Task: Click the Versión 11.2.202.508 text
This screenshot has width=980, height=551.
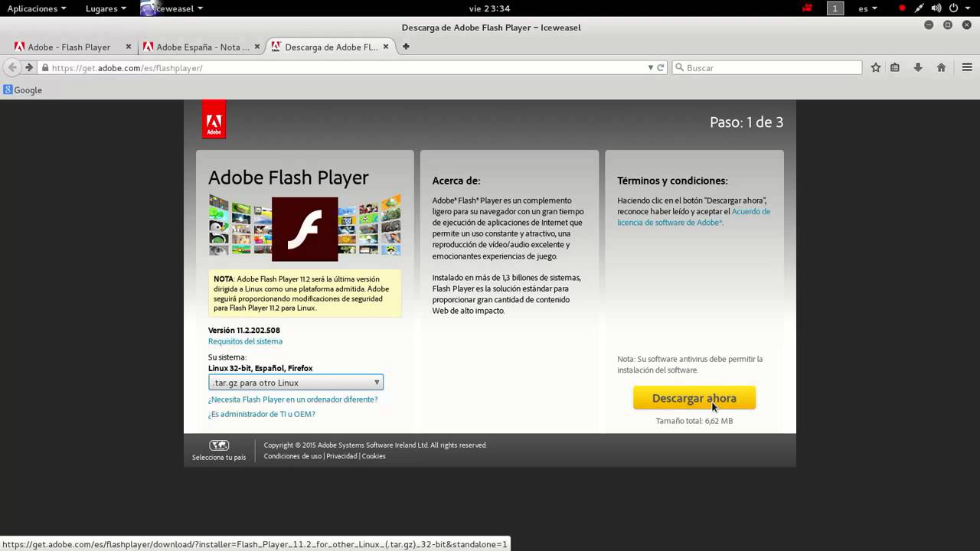Action: click(x=244, y=330)
